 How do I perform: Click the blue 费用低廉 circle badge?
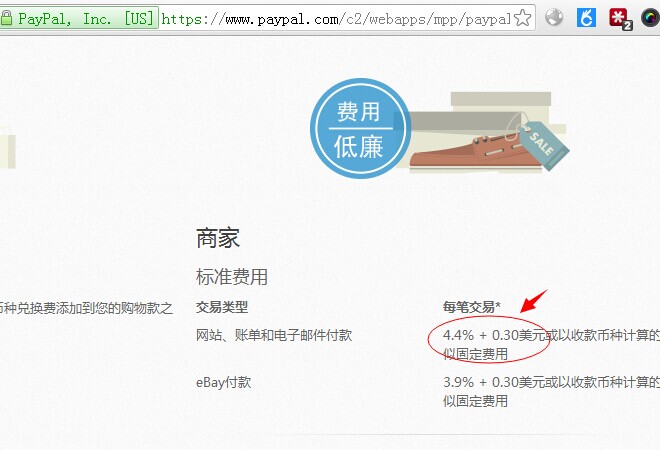[x=360, y=129]
